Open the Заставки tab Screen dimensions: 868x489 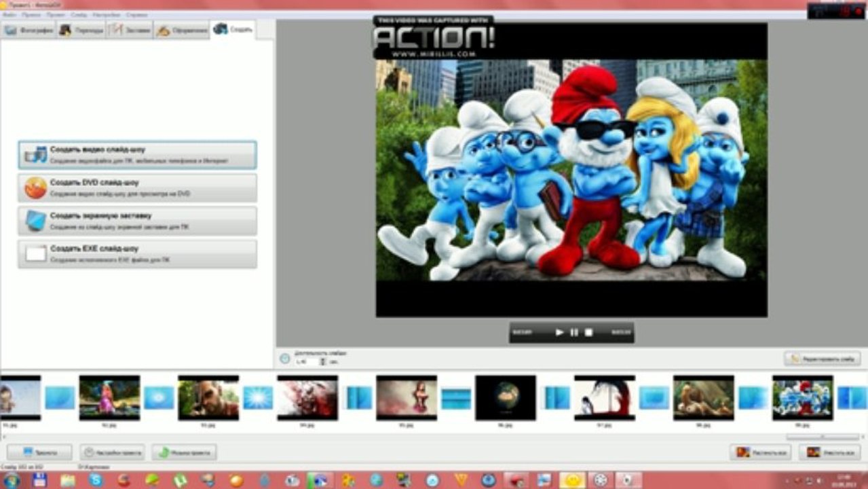[130, 31]
